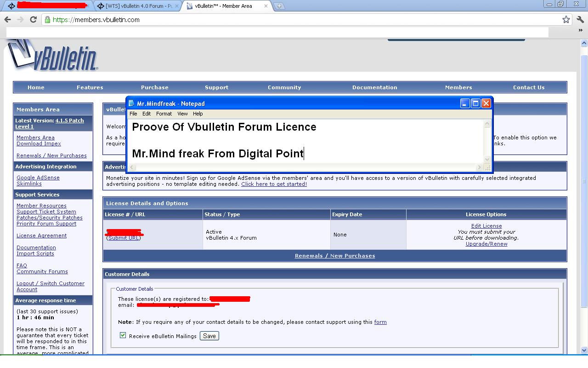Click 'Click here to get started!' link
Image resolution: width=588 pixels, height=368 pixels.
[274, 184]
